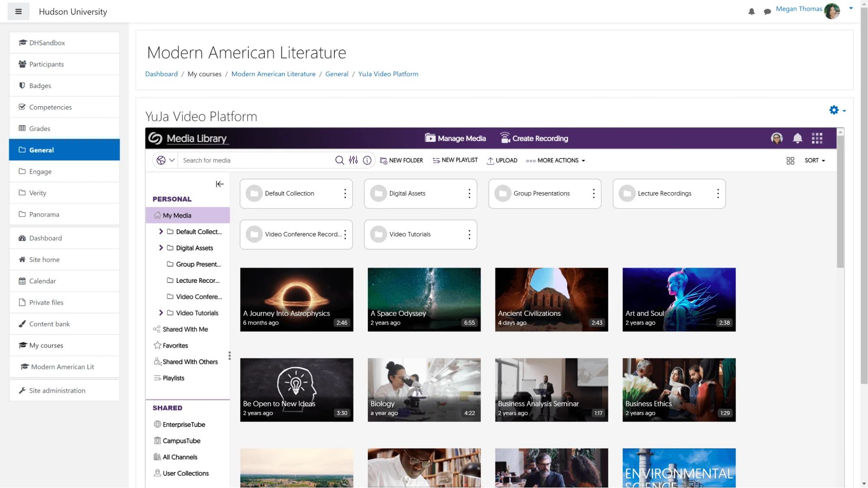Click the YuJa user avatar icon

click(776, 138)
